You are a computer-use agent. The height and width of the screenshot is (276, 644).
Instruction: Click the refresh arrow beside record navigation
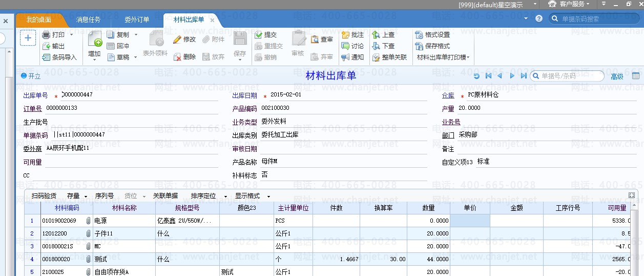[476, 76]
